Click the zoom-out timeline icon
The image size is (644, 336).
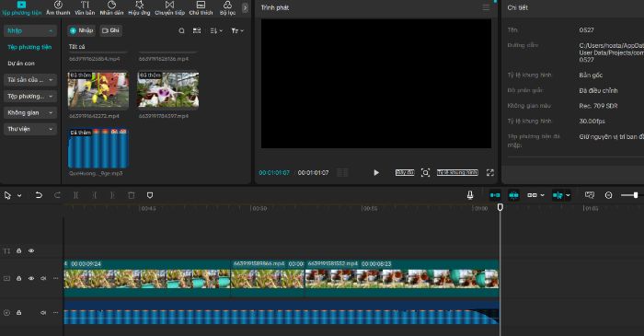[609, 195]
